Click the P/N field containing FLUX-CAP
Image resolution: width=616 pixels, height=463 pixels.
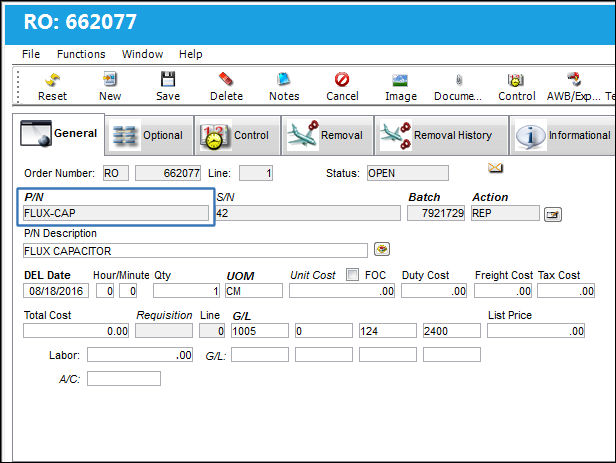click(116, 213)
